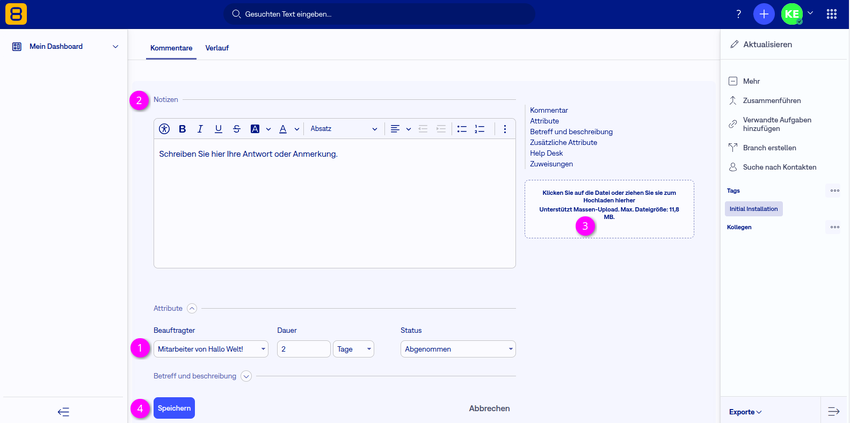Expand the Betreff und beschreibung section
This screenshot has width=850, height=423.
point(246,376)
